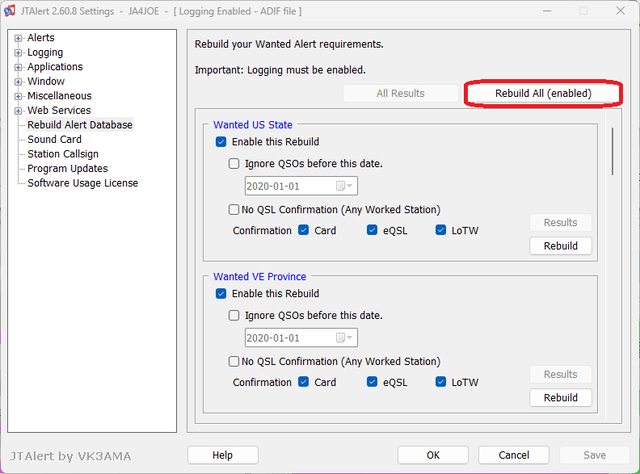Select Sound Card in settings tree

click(54, 139)
